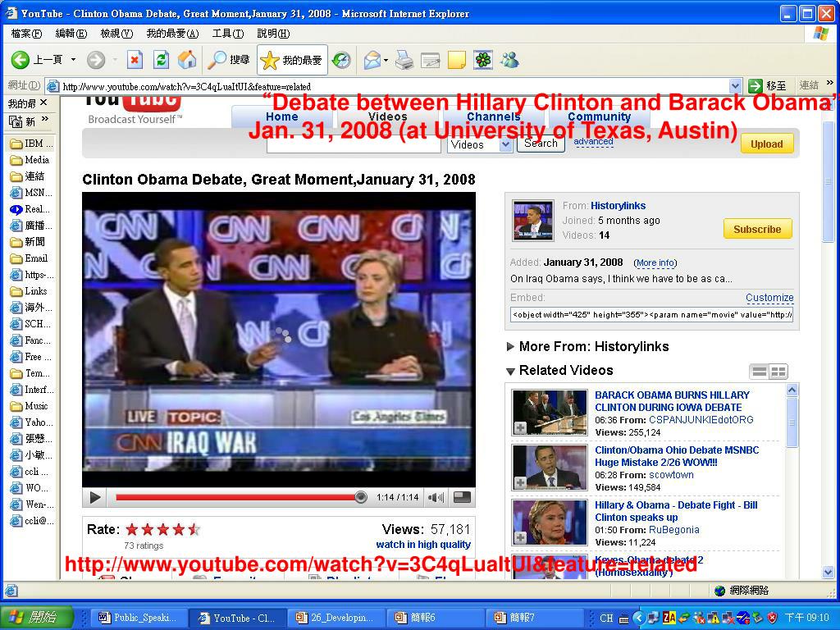Add Ohio Debate MSNBC video to the queue via plus icon
The width and height of the screenshot is (840, 630).
point(519,482)
